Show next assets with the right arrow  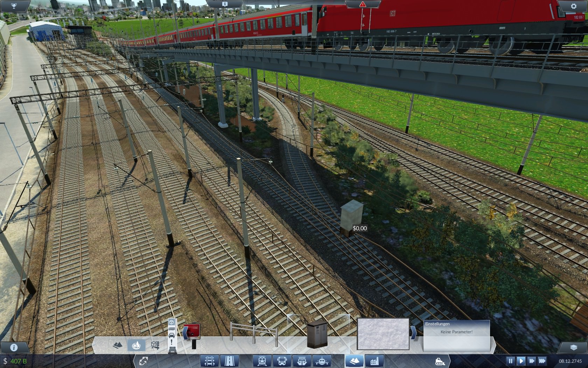point(414,333)
